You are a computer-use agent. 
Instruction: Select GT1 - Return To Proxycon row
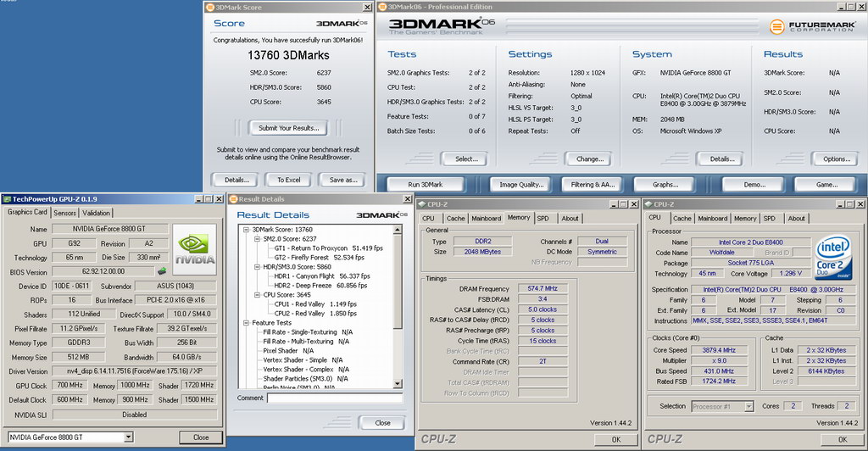pyautogui.click(x=328, y=248)
